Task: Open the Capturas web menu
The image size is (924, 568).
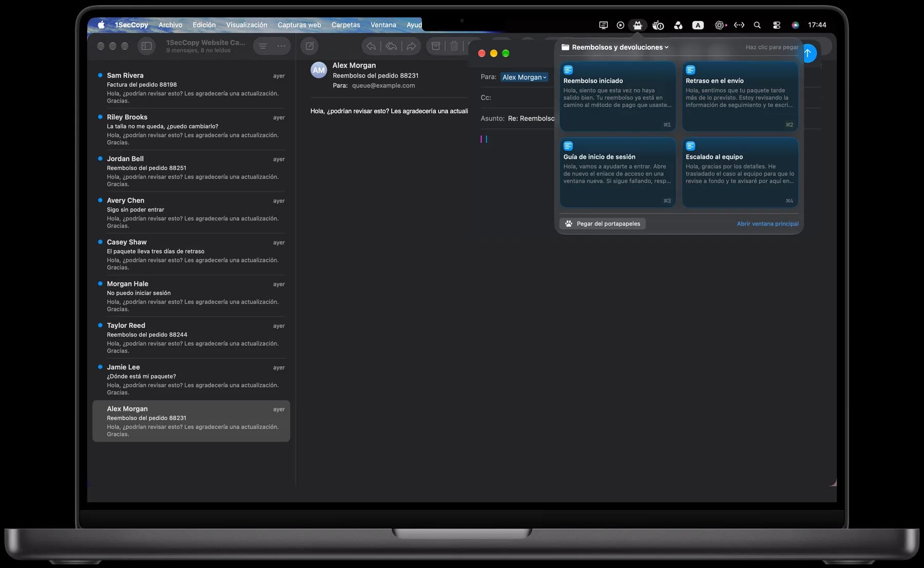Action: (299, 25)
